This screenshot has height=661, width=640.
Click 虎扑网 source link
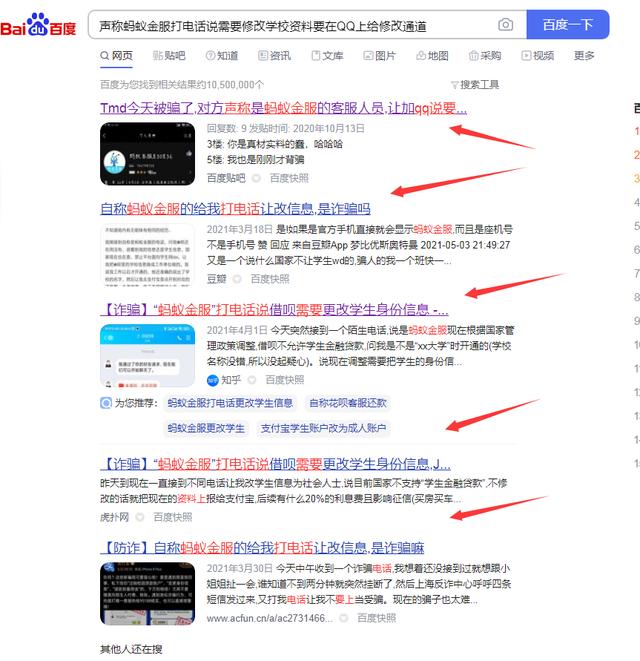tap(114, 517)
